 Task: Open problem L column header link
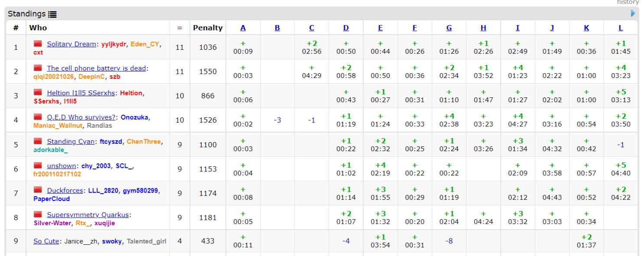click(620, 28)
